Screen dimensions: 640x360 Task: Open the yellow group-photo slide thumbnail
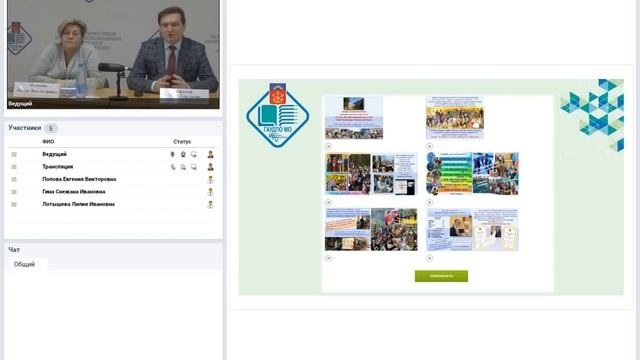(455, 118)
